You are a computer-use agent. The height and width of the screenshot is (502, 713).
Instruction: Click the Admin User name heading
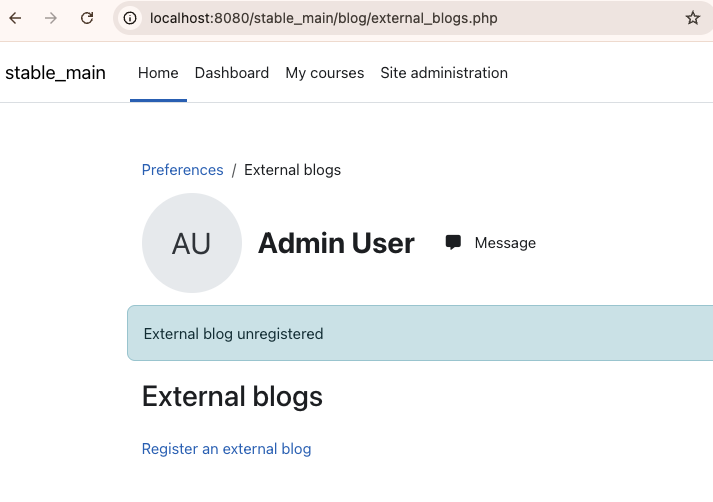[x=336, y=243]
